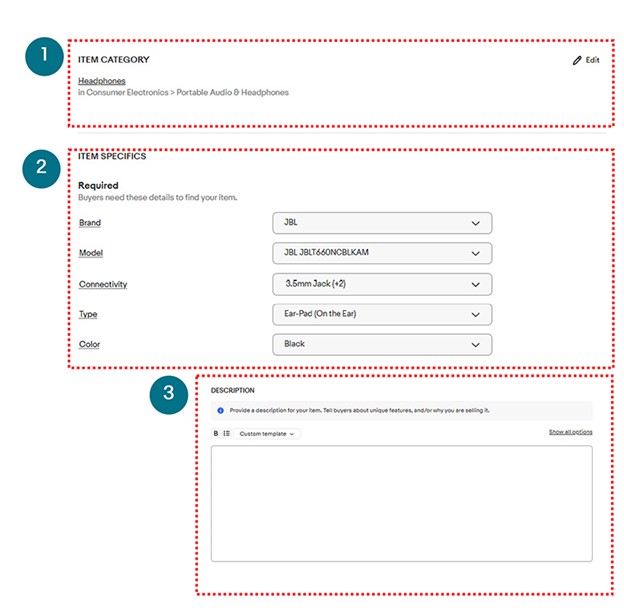This screenshot has height=611, width=624.
Task: Expand the Type dropdown Ear-Pad
Action: coord(382,314)
